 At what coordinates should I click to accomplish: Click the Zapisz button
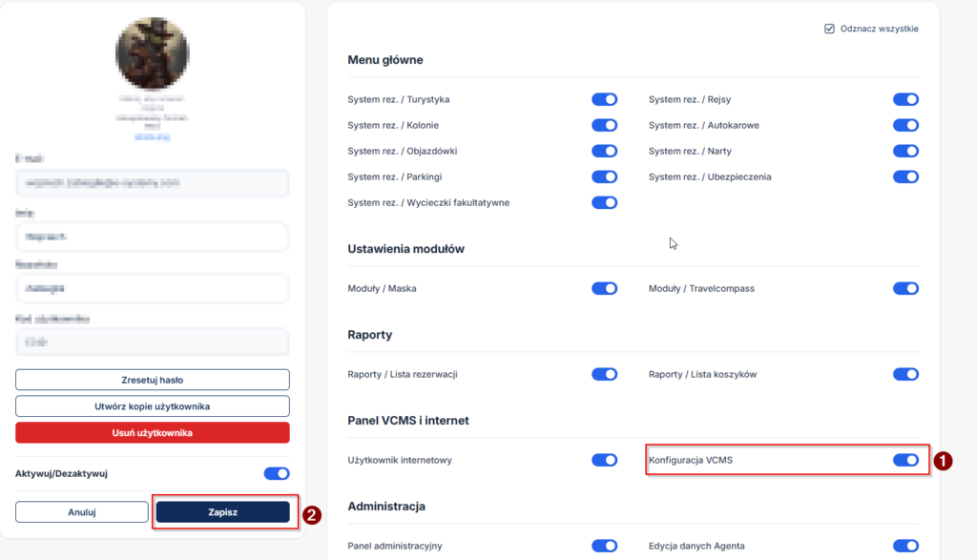click(223, 512)
